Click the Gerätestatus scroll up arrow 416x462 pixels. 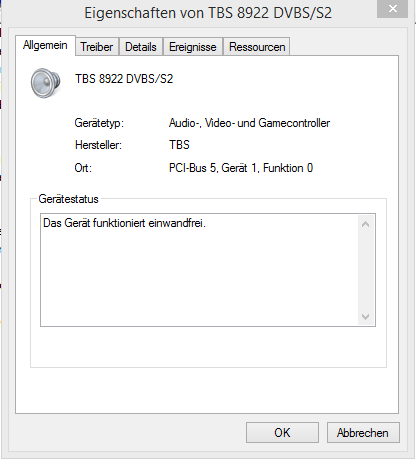pyautogui.click(x=365, y=224)
